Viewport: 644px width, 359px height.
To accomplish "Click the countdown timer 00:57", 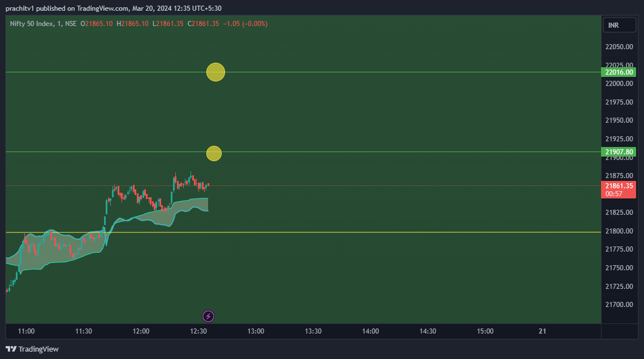I will click(x=613, y=194).
